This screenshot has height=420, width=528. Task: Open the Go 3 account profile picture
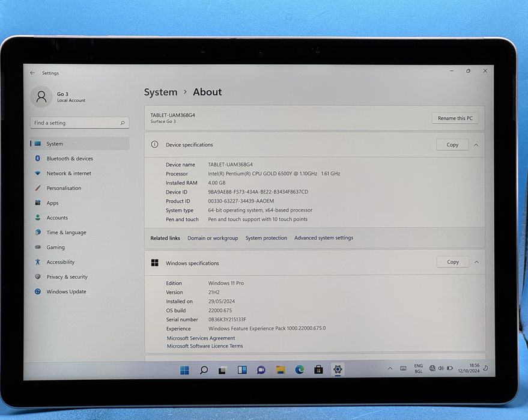click(x=41, y=97)
